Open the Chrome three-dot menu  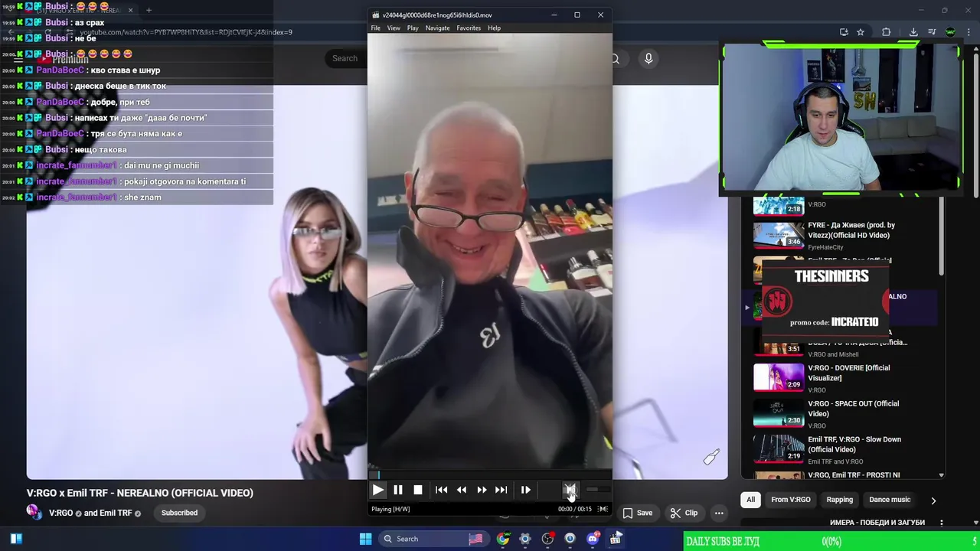(969, 32)
